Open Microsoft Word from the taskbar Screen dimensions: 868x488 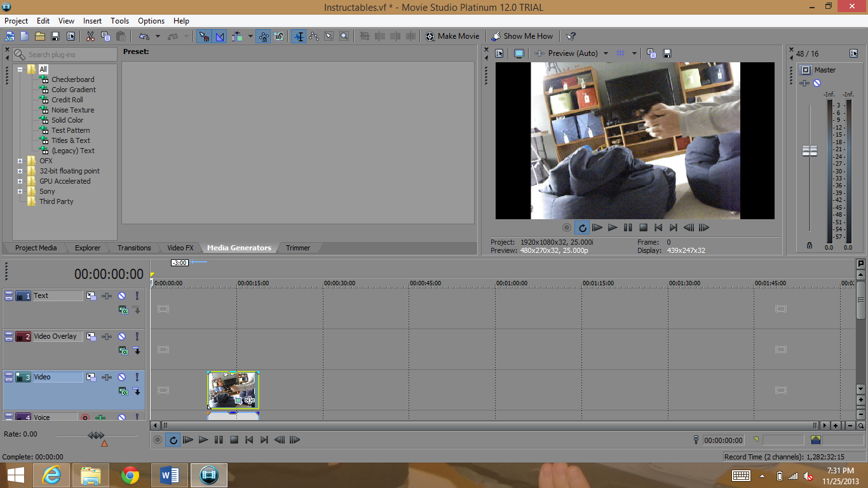(170, 475)
